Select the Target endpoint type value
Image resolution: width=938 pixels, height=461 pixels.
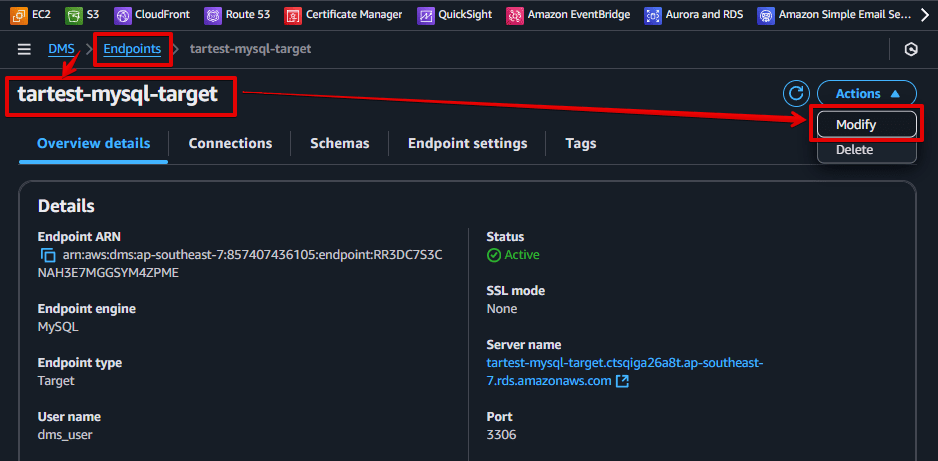[56, 381]
